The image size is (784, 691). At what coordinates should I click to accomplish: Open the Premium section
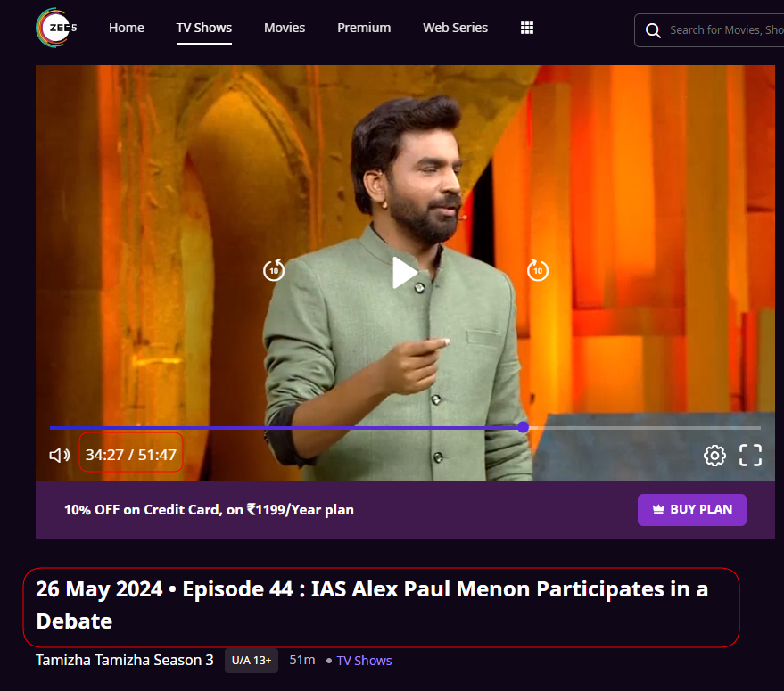(x=364, y=28)
